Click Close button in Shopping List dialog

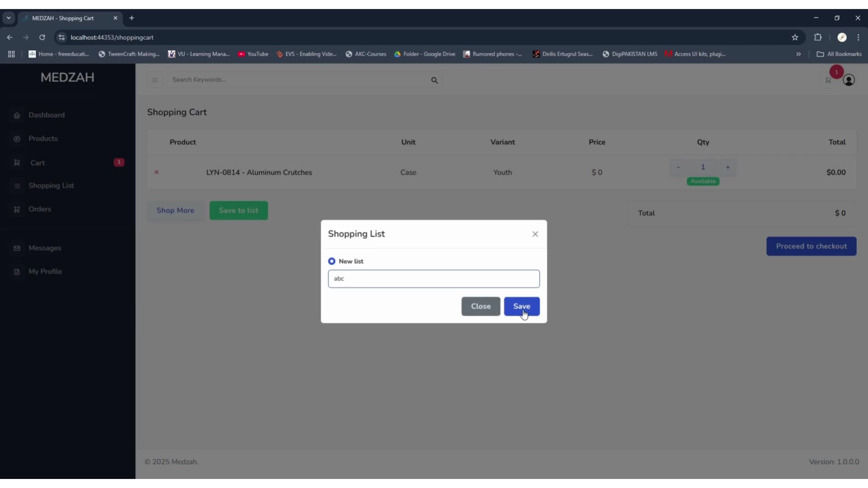click(x=481, y=306)
